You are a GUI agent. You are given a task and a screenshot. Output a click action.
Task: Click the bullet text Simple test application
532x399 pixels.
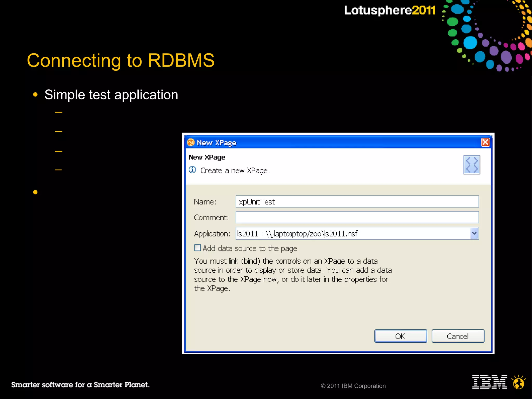(x=111, y=95)
